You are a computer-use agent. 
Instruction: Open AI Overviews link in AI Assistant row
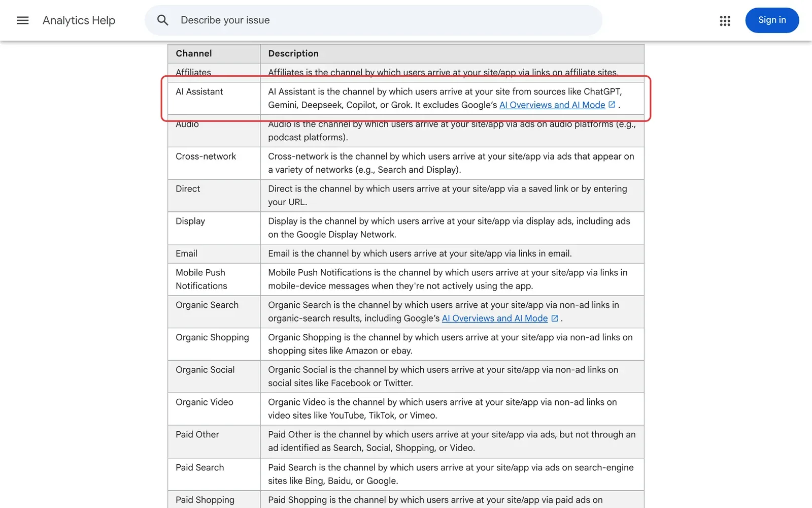[552, 105]
